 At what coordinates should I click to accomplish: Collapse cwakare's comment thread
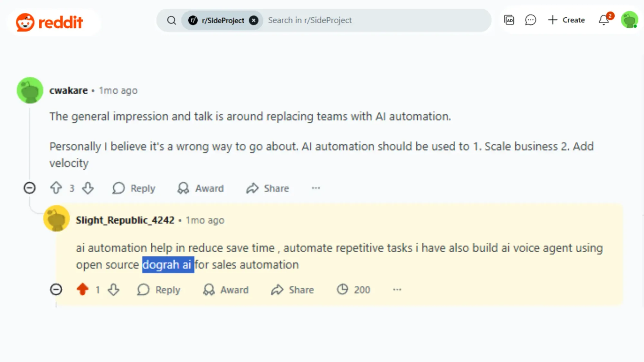coord(29,188)
